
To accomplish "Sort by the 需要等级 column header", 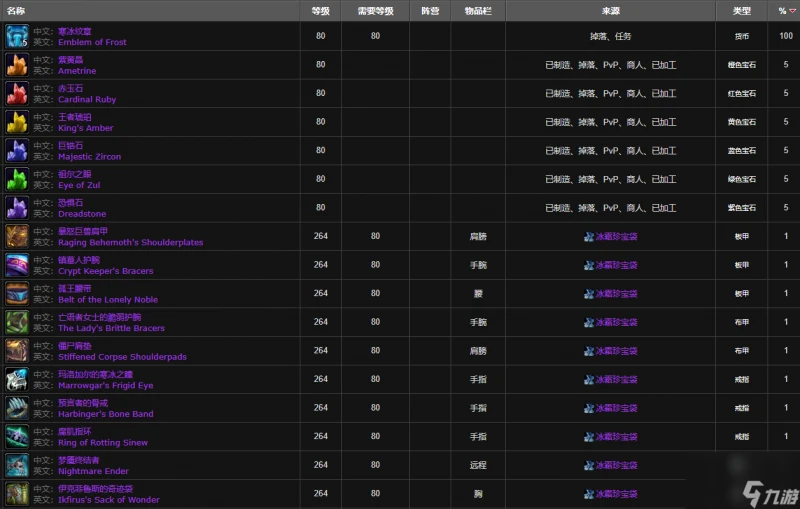I will tap(375, 11).
